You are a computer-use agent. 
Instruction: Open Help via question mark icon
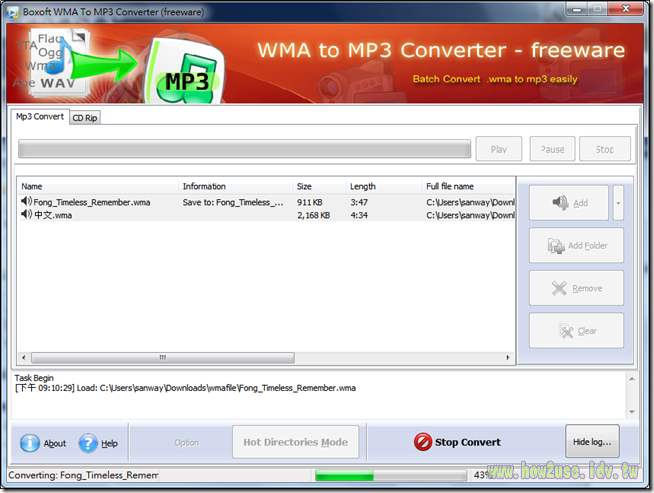click(x=89, y=443)
